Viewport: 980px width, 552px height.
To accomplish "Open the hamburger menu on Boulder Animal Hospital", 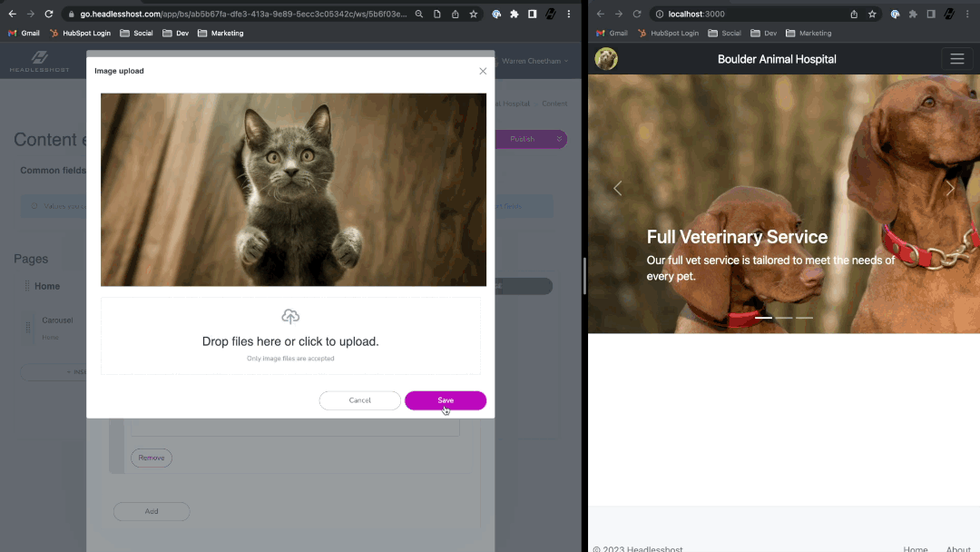I will tap(956, 59).
